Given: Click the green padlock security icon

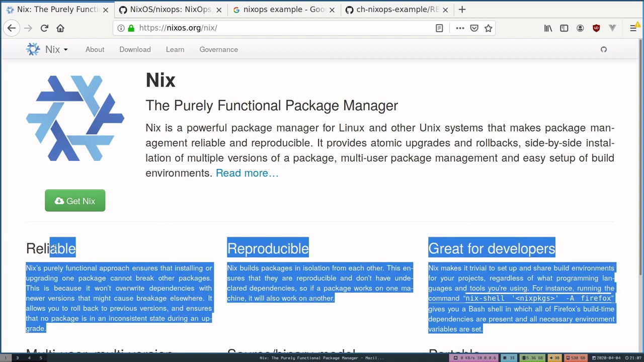Looking at the screenshot, I should click(x=131, y=28).
